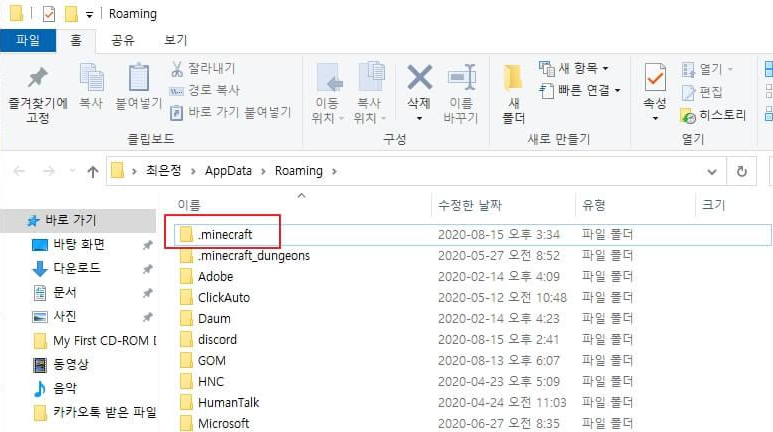The width and height of the screenshot is (773, 432).
Task: Open the 빠른 연결 easy access dropdown
Action: 580,90
